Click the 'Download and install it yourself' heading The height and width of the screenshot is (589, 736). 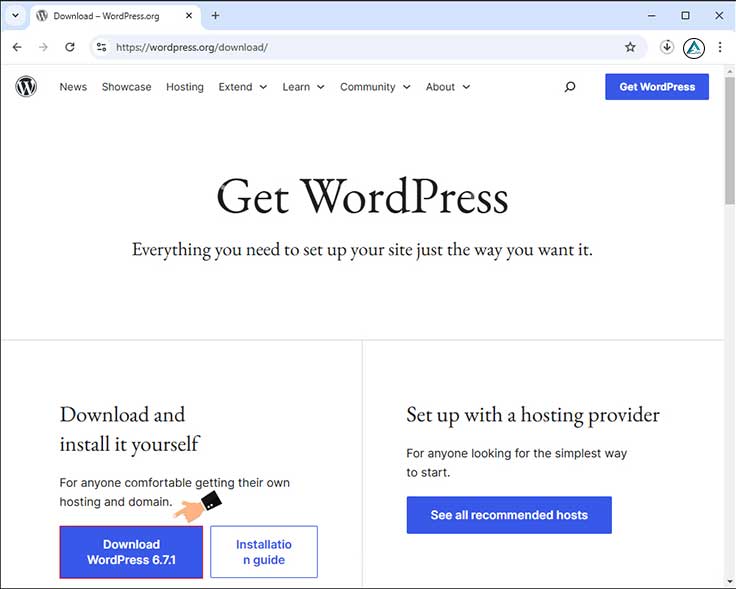(130, 429)
